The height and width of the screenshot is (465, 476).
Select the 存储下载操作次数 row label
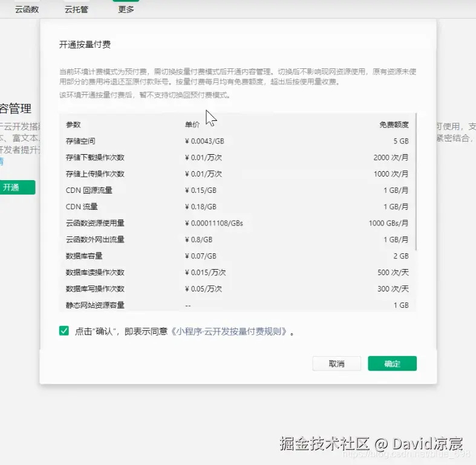coord(95,158)
